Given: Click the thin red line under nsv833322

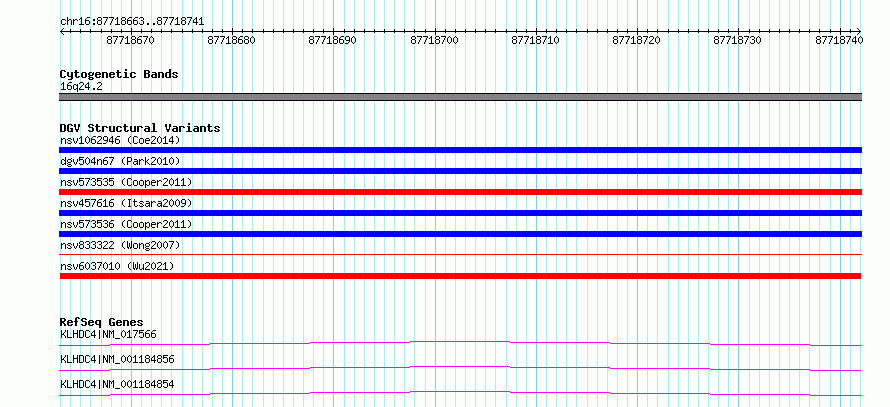Looking at the screenshot, I should 460,255.
